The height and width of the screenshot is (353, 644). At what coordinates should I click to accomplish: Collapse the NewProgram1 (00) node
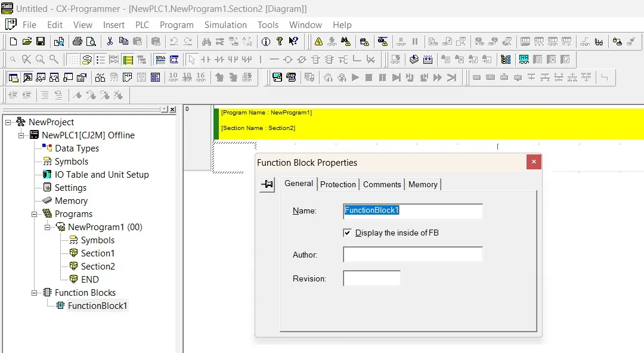[x=47, y=227]
